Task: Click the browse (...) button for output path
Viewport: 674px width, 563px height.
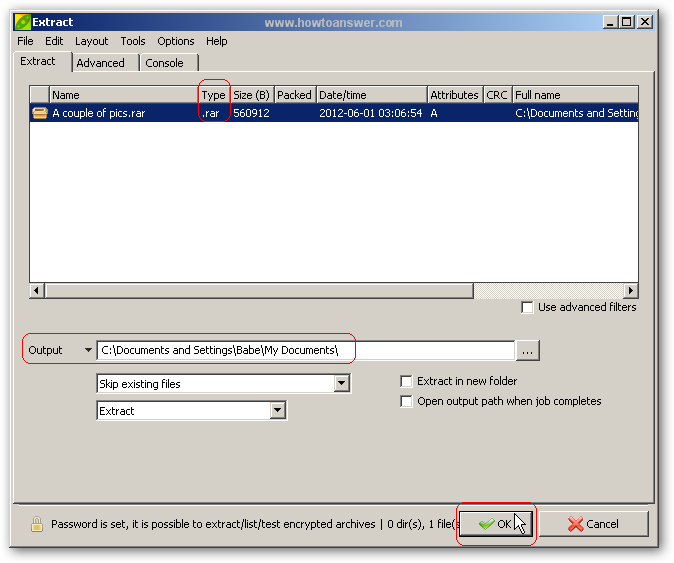Action: (527, 351)
